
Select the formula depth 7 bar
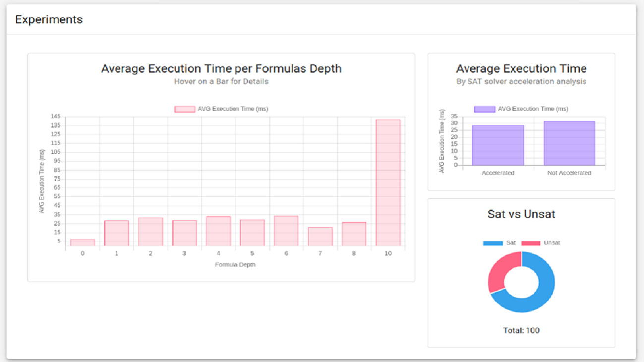(320, 237)
